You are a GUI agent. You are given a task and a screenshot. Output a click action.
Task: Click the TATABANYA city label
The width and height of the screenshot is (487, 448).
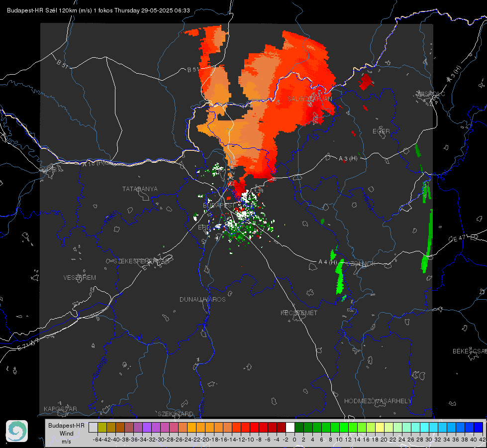point(140,189)
